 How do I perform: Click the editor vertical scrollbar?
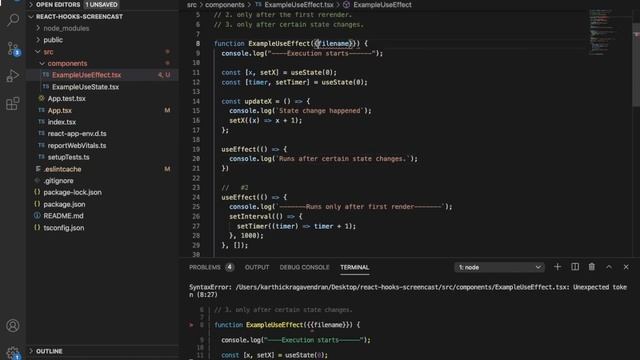pos(636,64)
